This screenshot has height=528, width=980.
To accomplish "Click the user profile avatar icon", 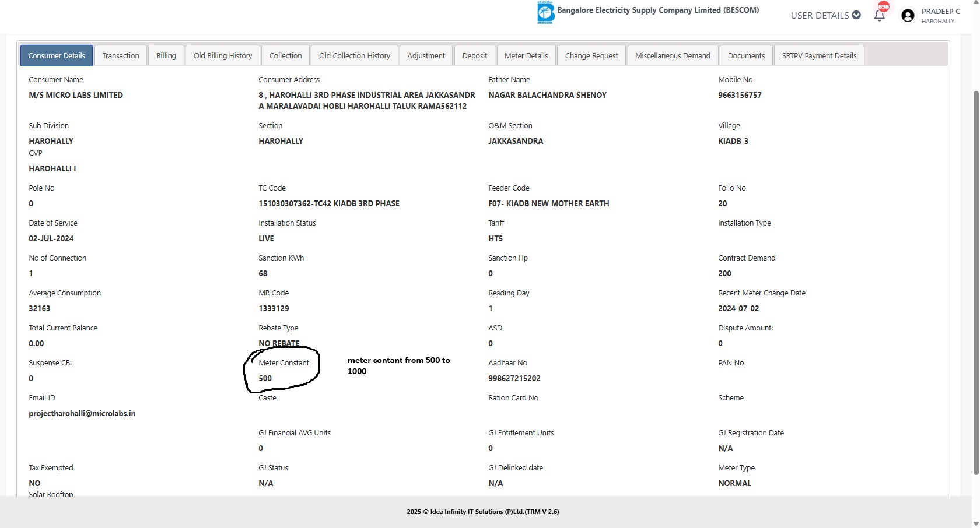I will coord(908,16).
